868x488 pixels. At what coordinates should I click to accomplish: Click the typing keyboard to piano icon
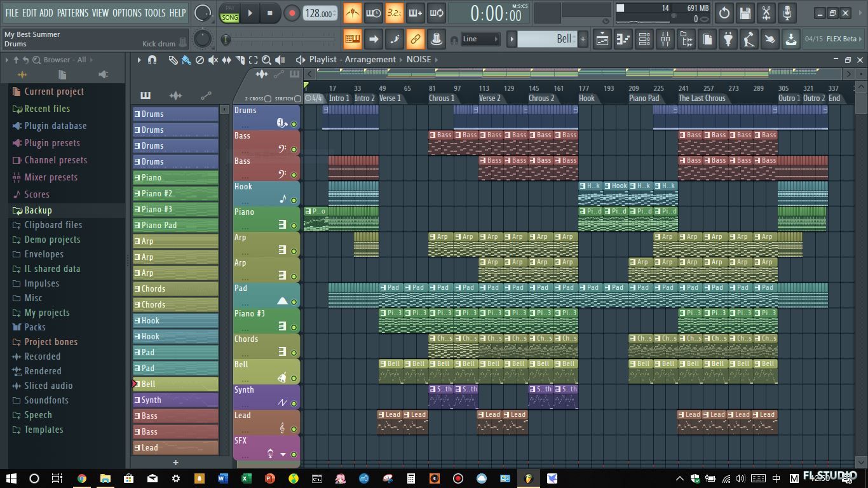(x=353, y=39)
